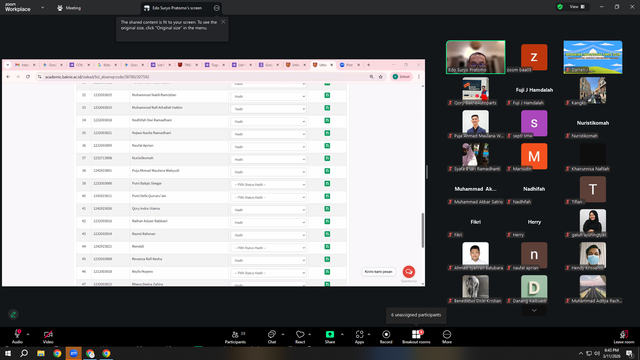Dismiss the shared content notification

coord(223,22)
